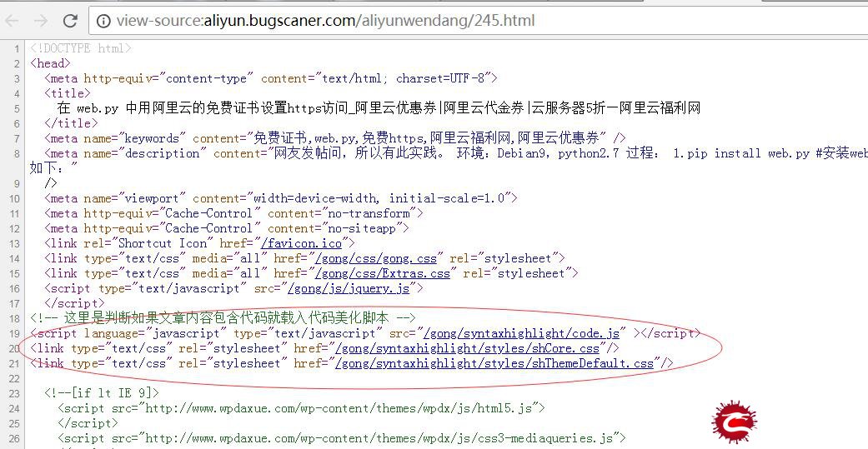The height and width of the screenshot is (449, 868).
Task: Click the <head> tag on line 2
Action: (50, 63)
